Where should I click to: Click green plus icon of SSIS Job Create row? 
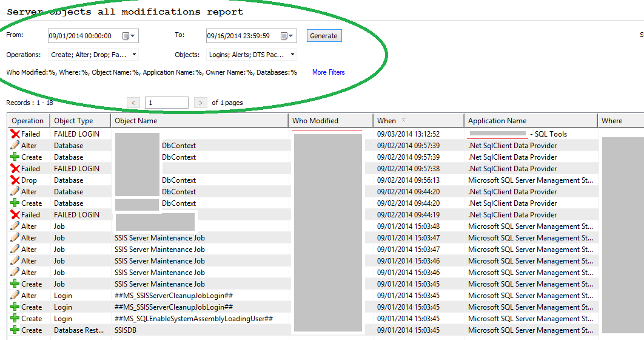[15, 284]
